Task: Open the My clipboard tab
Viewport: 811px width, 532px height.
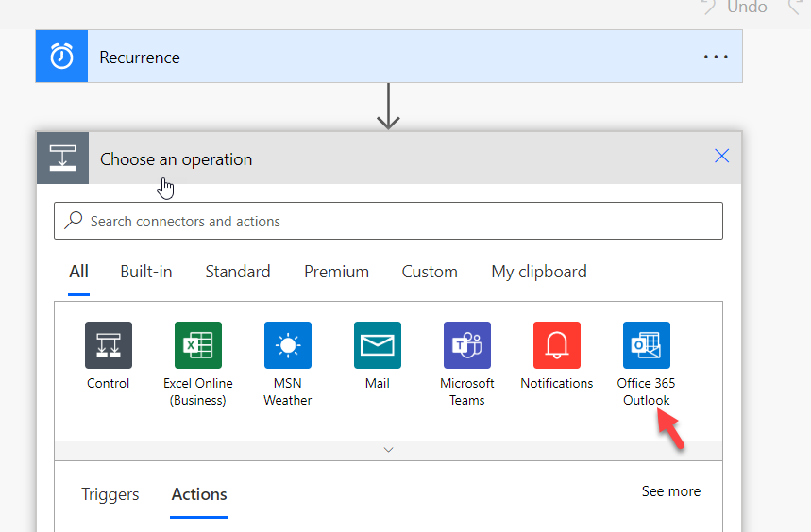Action: click(x=539, y=272)
